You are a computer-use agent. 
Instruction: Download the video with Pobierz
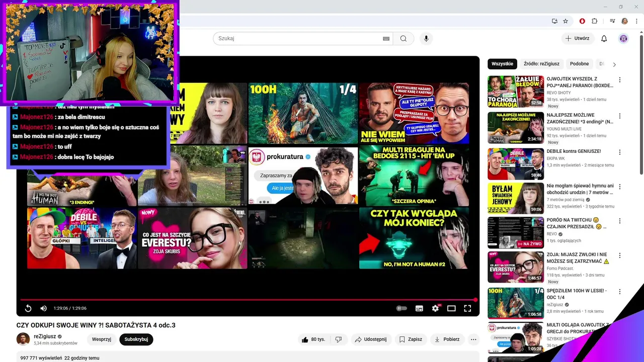click(x=447, y=339)
